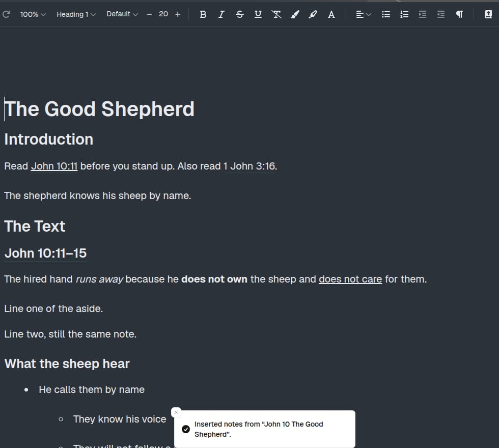
Task: Insert a bulleted list
Action: [x=386, y=14]
